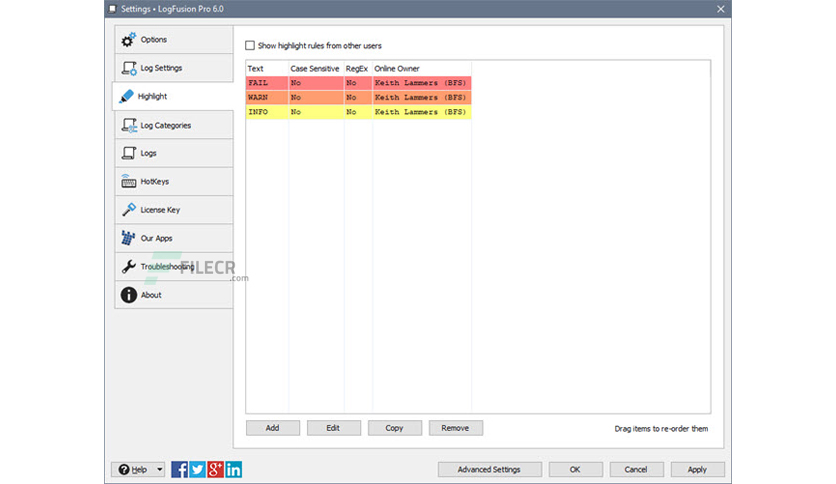Expand the Help button dropdown arrow
Screen dimensions: 836x484
coord(159,470)
